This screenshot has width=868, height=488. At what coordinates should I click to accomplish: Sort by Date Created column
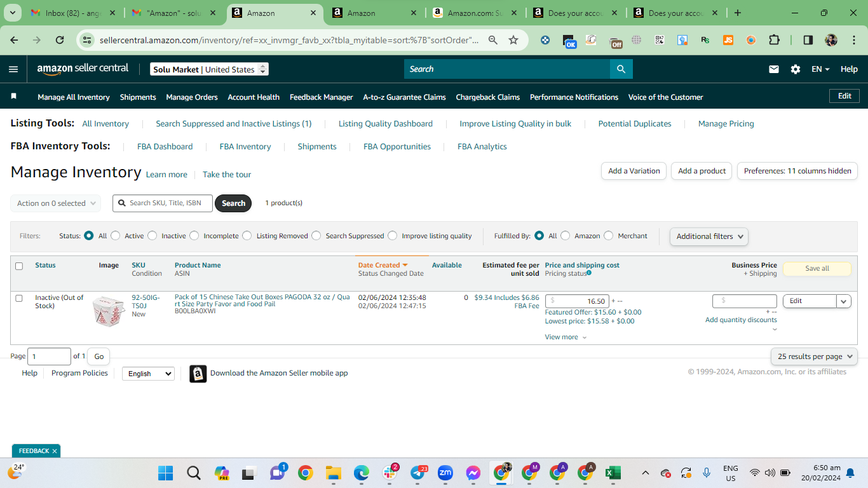pyautogui.click(x=383, y=266)
